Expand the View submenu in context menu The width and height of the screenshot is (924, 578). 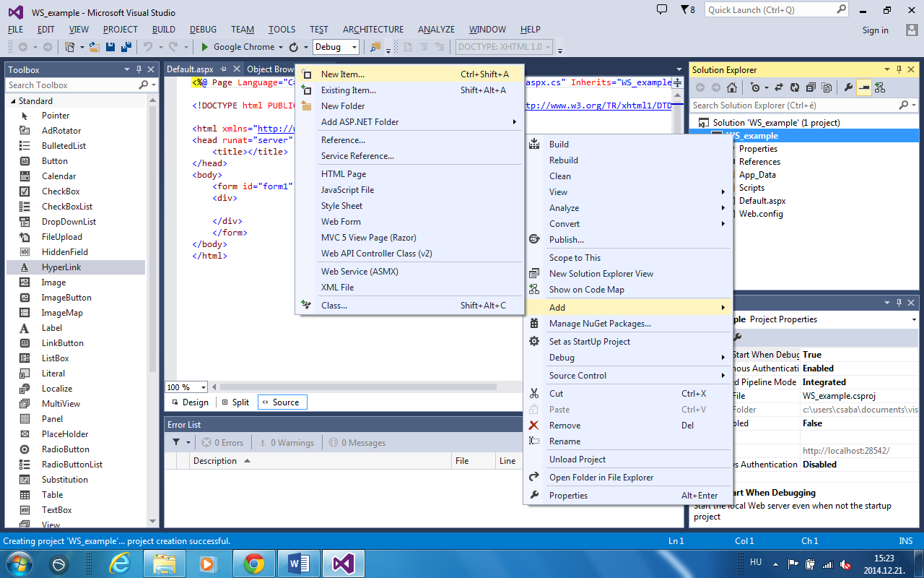tap(627, 192)
